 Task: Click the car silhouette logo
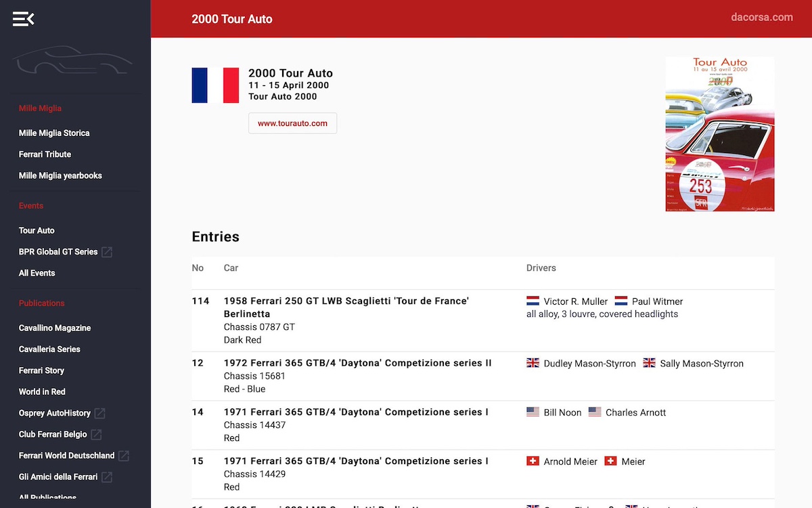pyautogui.click(x=72, y=61)
